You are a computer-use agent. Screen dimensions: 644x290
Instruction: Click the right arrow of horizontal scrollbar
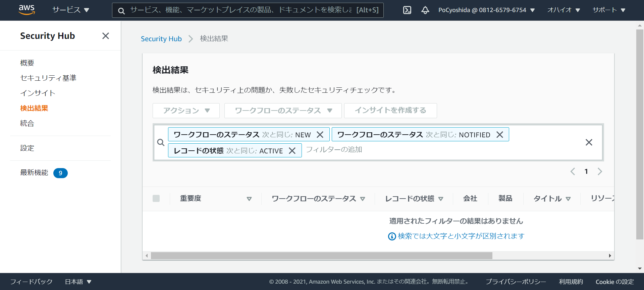610,256
